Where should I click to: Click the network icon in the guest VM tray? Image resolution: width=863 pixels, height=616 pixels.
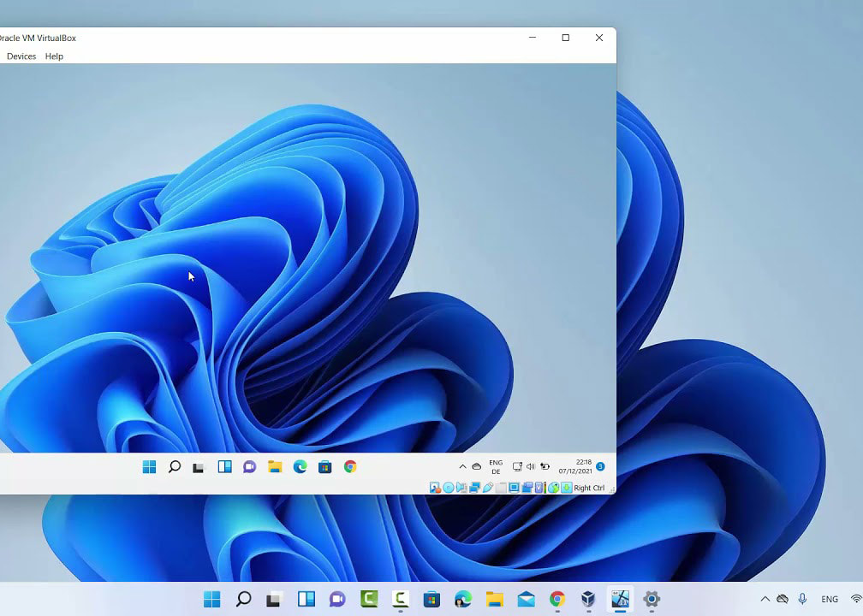[x=517, y=466]
